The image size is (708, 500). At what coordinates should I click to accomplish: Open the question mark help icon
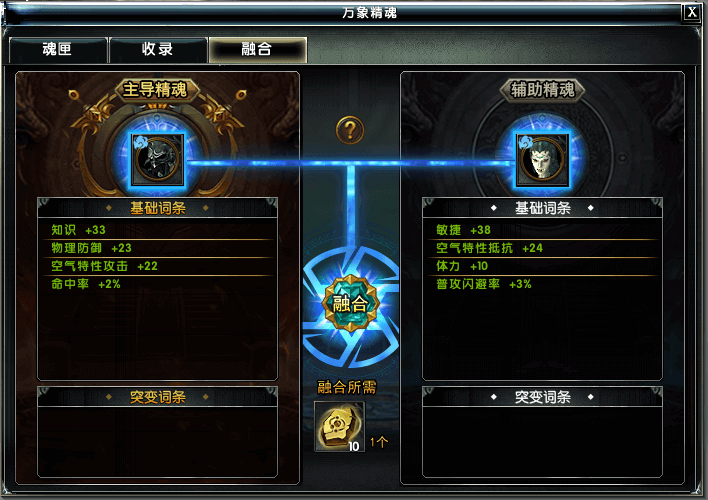click(x=350, y=130)
